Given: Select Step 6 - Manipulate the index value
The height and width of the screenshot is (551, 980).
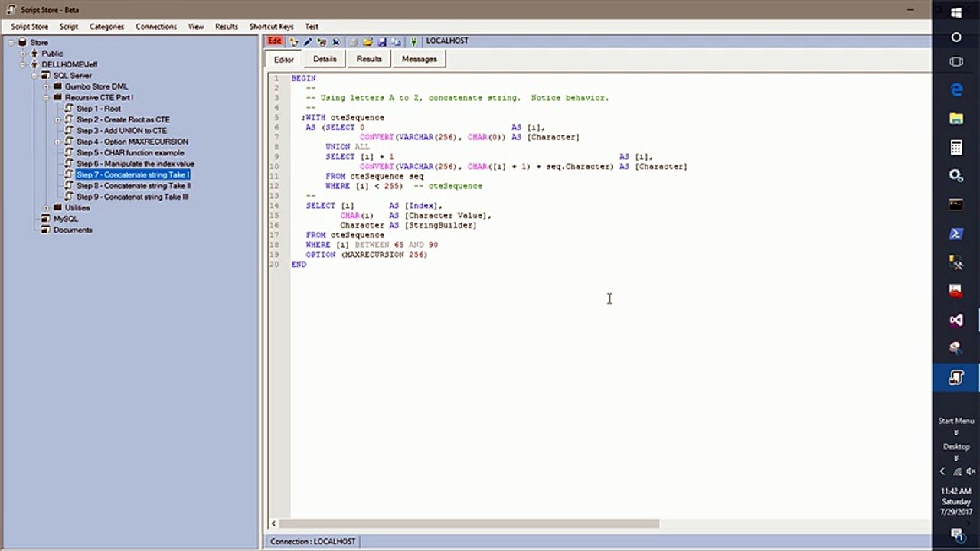Looking at the screenshot, I should click(x=136, y=164).
